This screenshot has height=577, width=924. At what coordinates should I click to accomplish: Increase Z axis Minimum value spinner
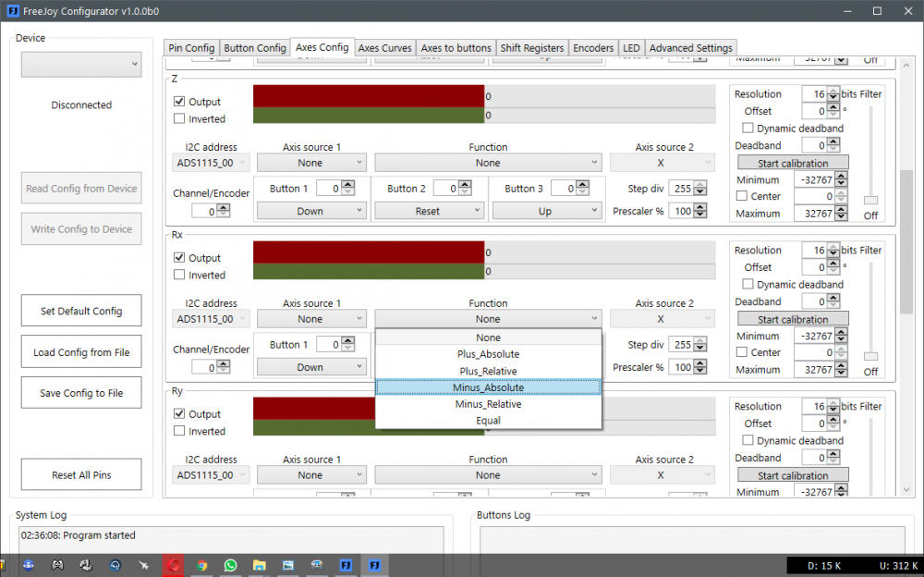coord(841,177)
